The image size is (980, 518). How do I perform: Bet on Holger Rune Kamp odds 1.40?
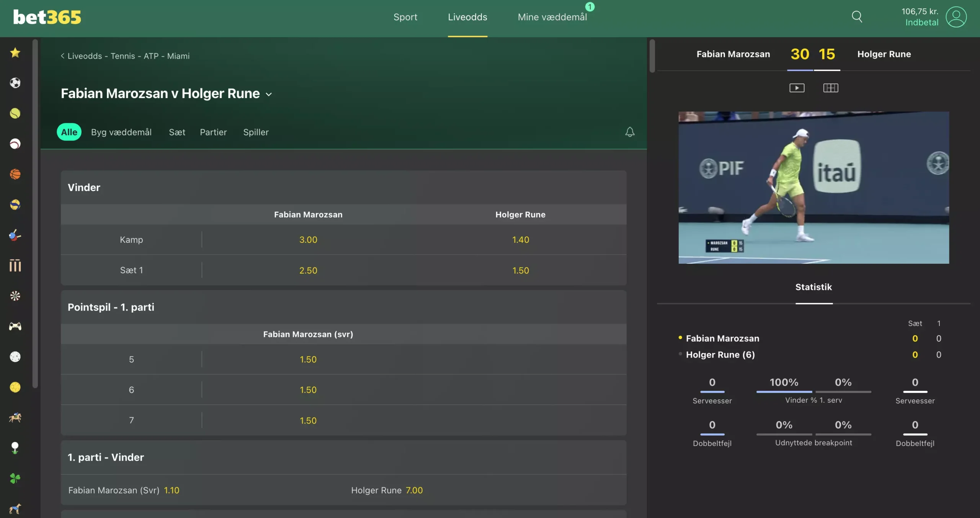(521, 240)
